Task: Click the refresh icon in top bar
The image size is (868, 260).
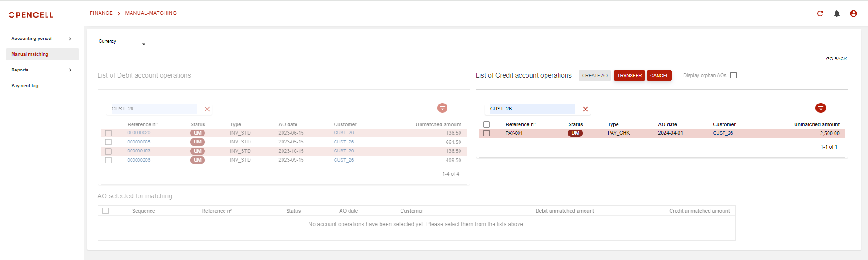Action: tap(820, 13)
